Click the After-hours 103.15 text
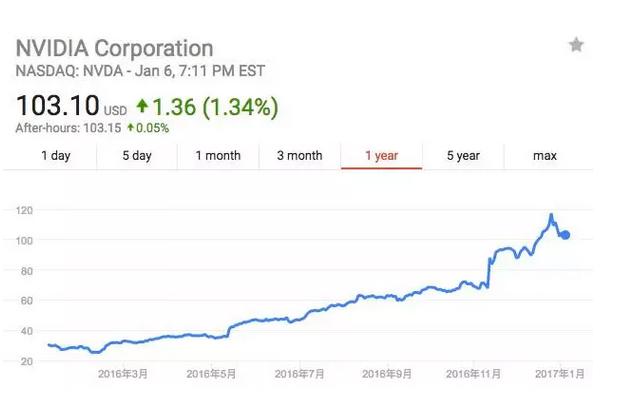Viewport: 628px width, 396px height. click(x=68, y=128)
